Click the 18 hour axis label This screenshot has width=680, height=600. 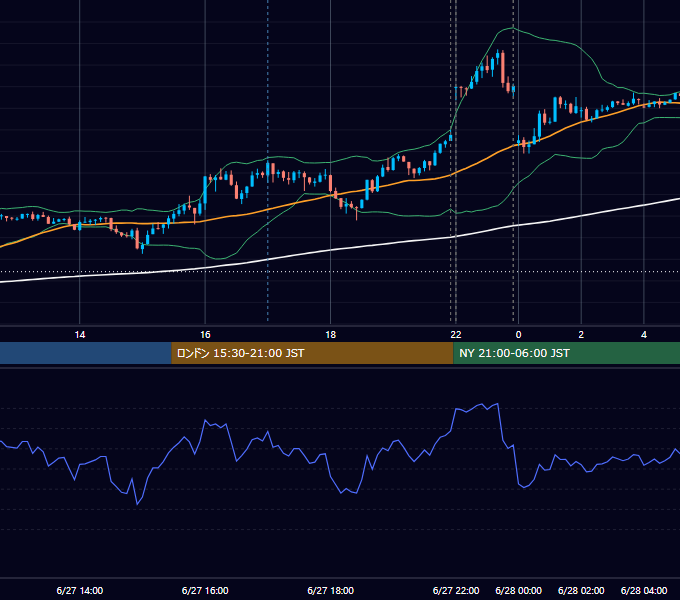point(330,335)
